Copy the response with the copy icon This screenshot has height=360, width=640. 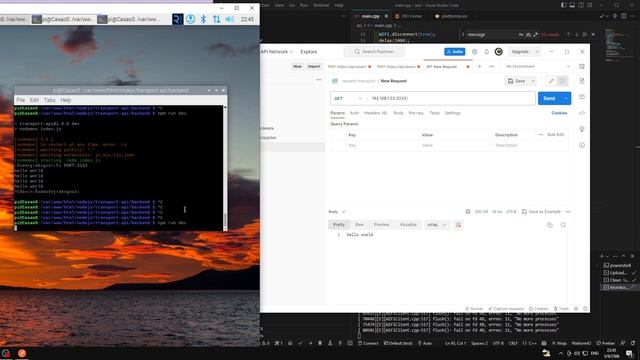(x=550, y=225)
